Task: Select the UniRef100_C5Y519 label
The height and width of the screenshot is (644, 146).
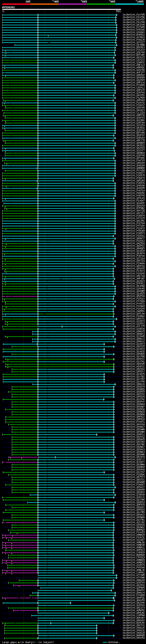Action: 134,557
